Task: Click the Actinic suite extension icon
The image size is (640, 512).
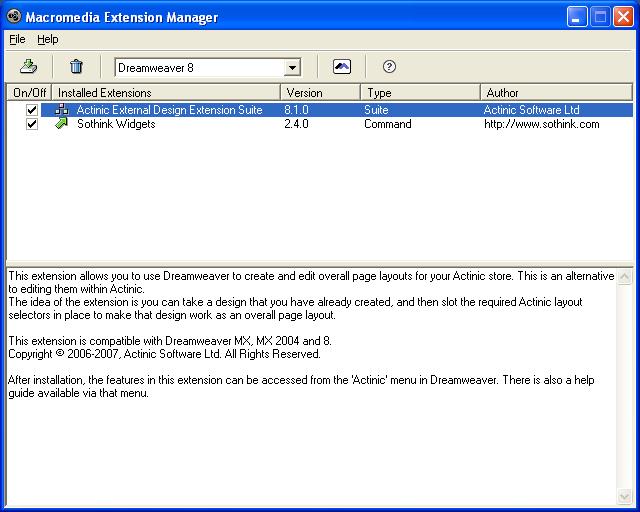Action: (x=62, y=110)
